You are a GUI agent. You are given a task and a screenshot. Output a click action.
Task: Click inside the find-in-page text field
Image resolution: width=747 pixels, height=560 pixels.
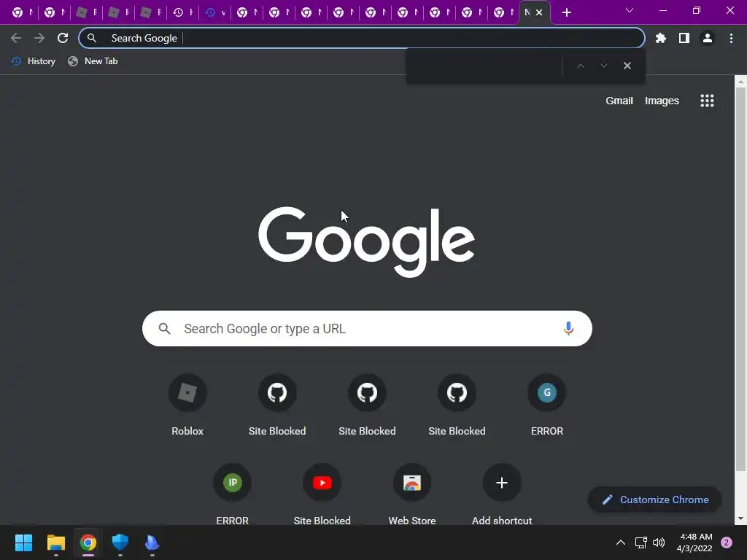[486, 66]
